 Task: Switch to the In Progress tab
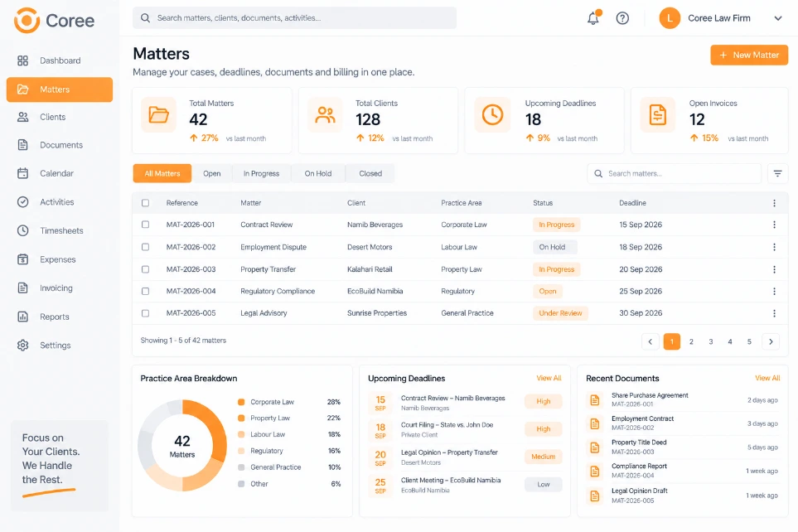click(261, 173)
